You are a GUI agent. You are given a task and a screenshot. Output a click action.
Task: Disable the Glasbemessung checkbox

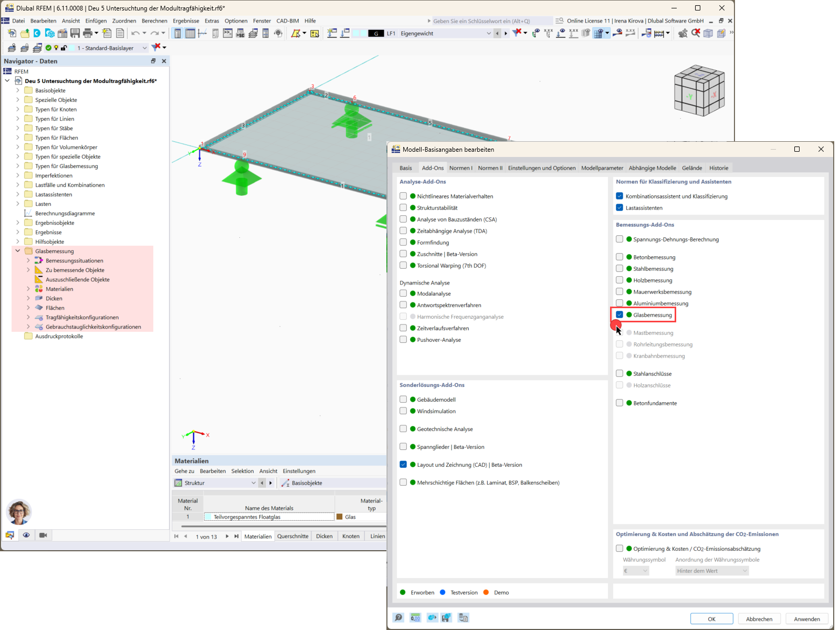(619, 314)
